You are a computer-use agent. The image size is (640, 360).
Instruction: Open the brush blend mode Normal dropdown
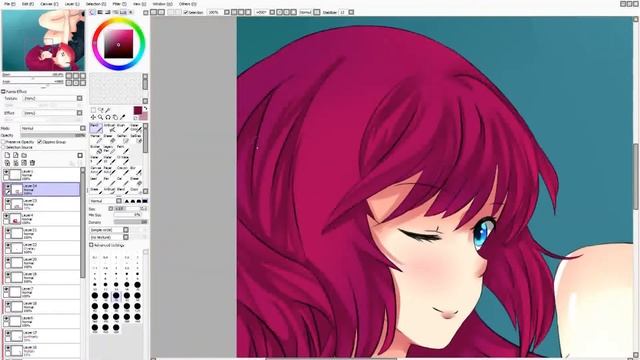pyautogui.click(x=106, y=201)
